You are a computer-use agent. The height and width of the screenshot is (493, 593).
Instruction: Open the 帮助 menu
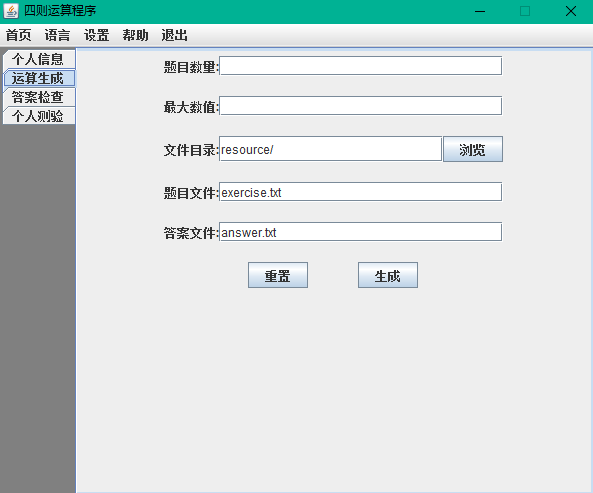point(135,35)
